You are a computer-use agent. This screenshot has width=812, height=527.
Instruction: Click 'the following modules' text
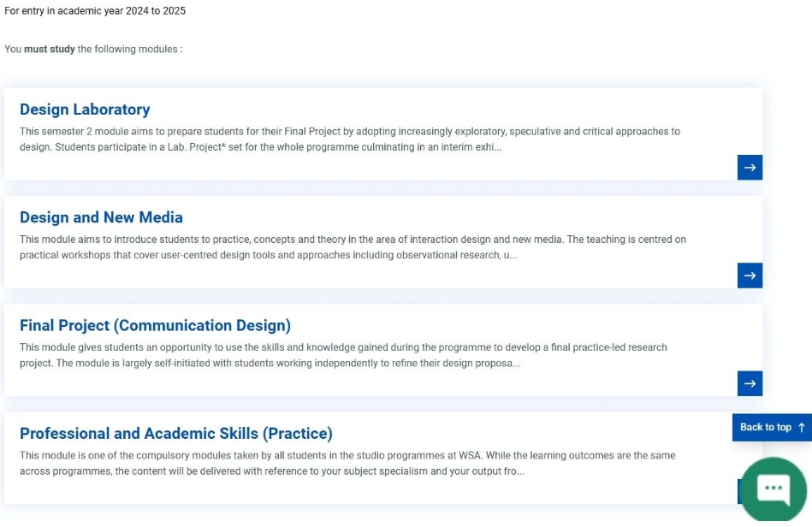click(127, 49)
